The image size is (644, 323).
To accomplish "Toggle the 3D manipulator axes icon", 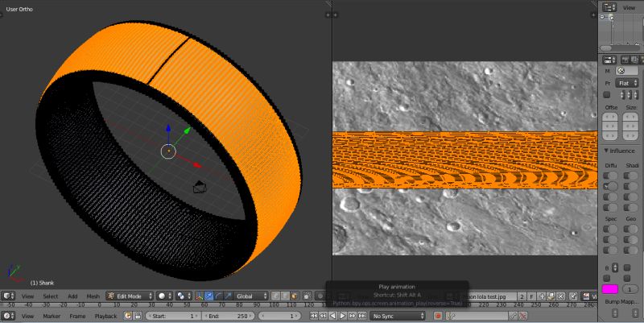I will tap(199, 296).
